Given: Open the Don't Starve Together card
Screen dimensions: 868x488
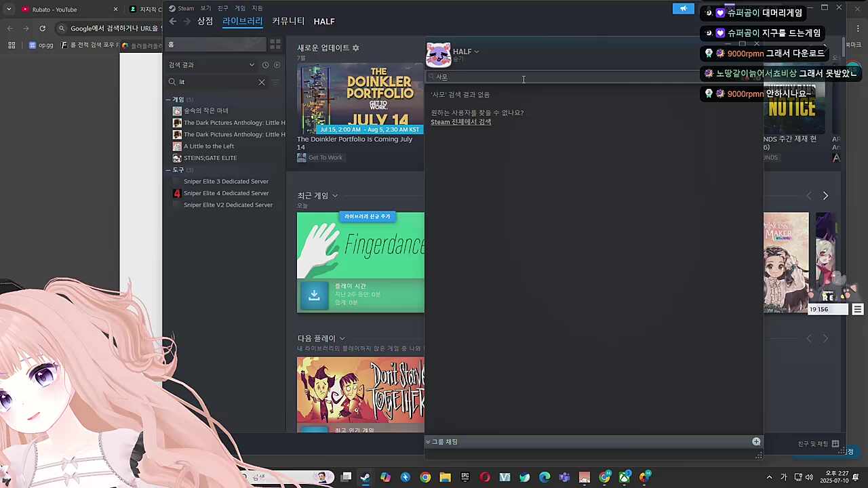Looking at the screenshot, I should pos(361,390).
